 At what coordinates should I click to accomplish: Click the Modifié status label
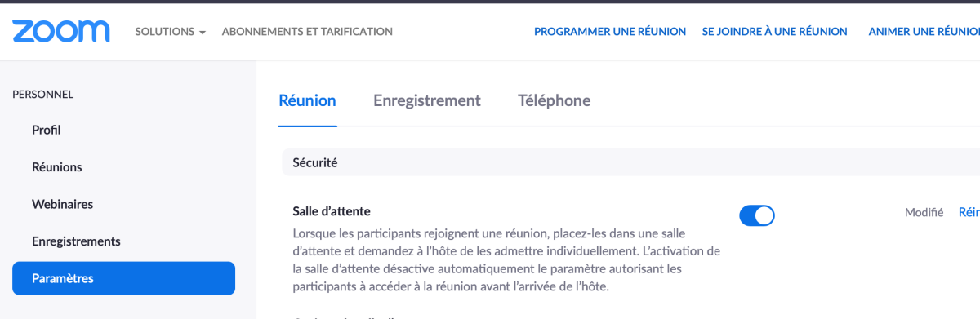(x=924, y=212)
